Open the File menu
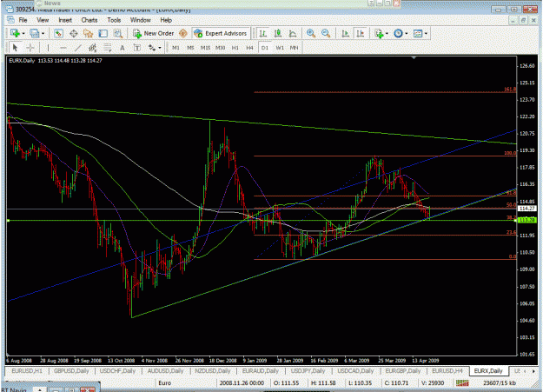The width and height of the screenshot is (543, 392). point(23,20)
